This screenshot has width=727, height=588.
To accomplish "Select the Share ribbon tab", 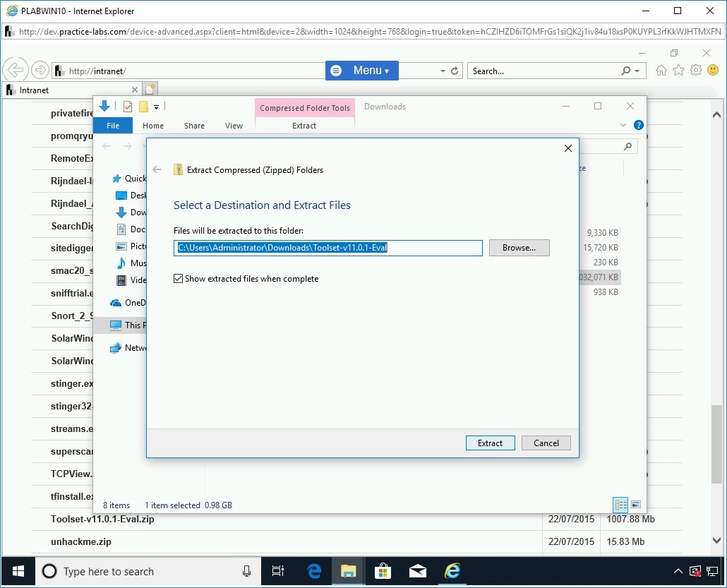I will (194, 126).
